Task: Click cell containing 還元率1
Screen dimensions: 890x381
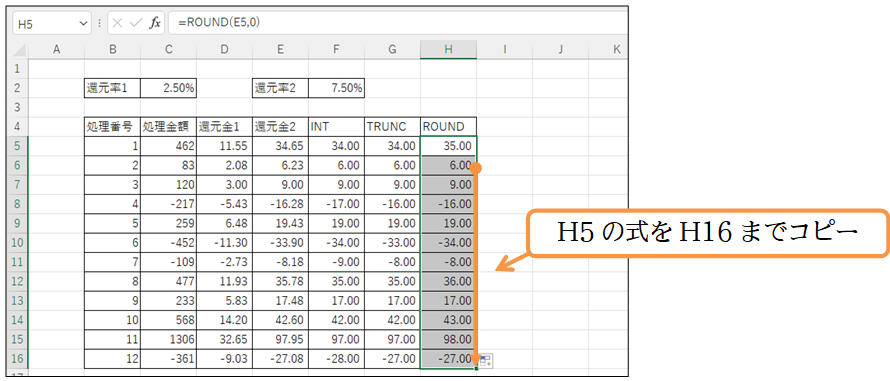Action: (x=112, y=88)
